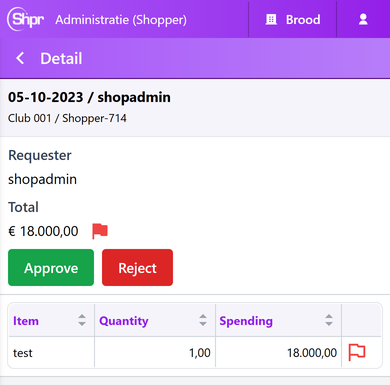Click the Total label
390x385 pixels.
(23, 207)
